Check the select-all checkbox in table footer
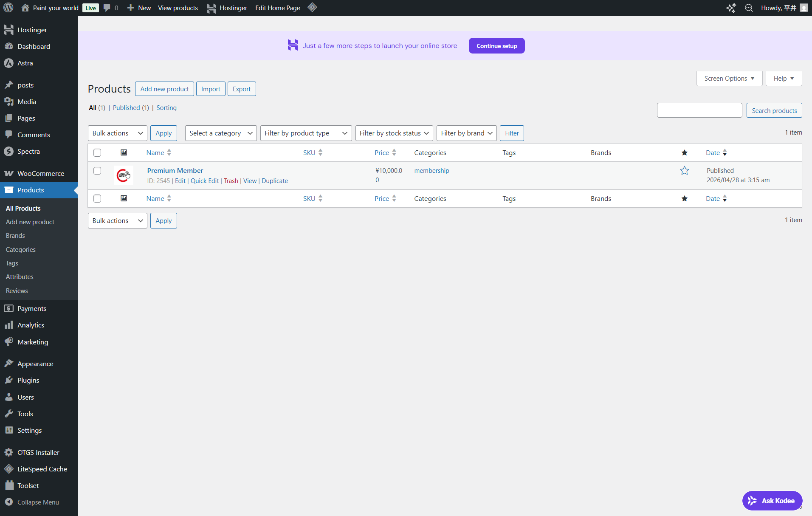This screenshot has width=812, height=516. coord(97,198)
